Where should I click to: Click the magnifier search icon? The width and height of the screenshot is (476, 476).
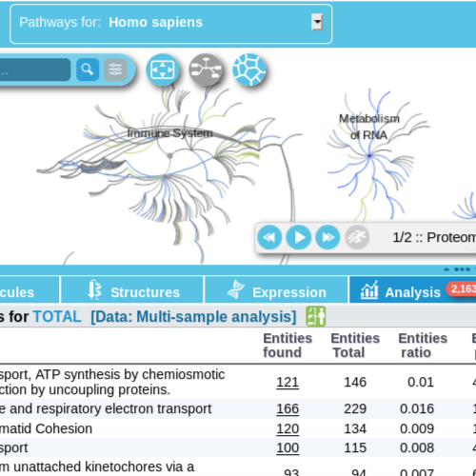(88, 69)
